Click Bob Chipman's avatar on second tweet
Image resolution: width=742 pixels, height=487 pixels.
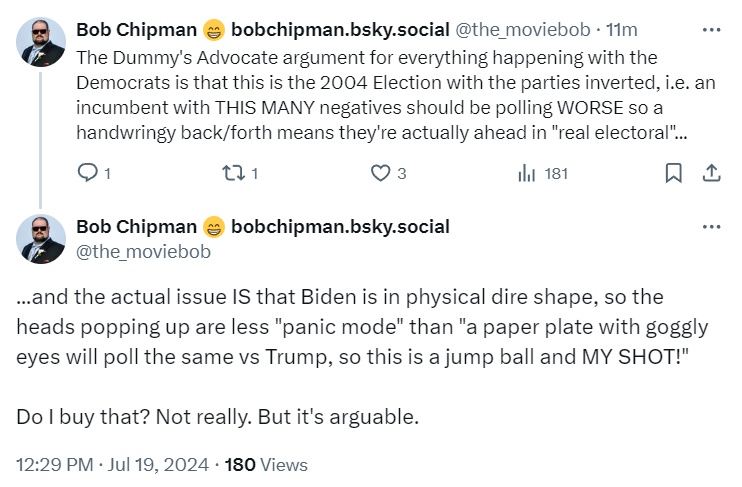40,240
